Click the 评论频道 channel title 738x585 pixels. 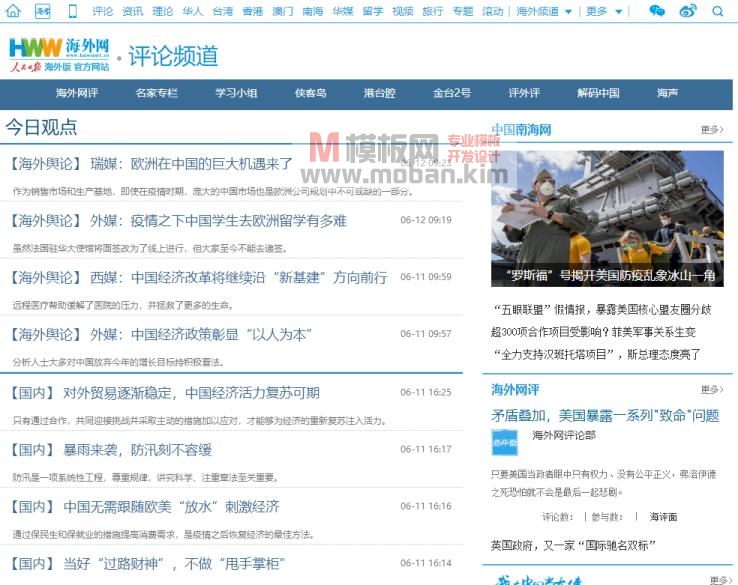173,56
